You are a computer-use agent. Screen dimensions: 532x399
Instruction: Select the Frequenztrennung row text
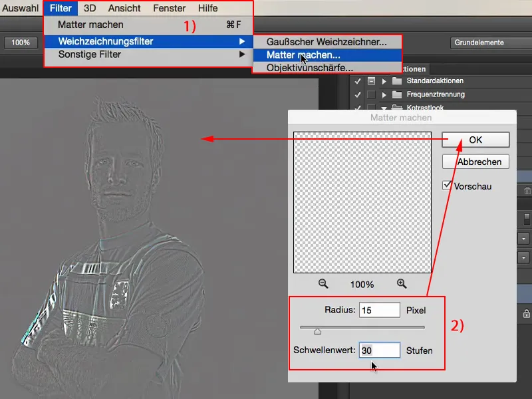coord(436,94)
